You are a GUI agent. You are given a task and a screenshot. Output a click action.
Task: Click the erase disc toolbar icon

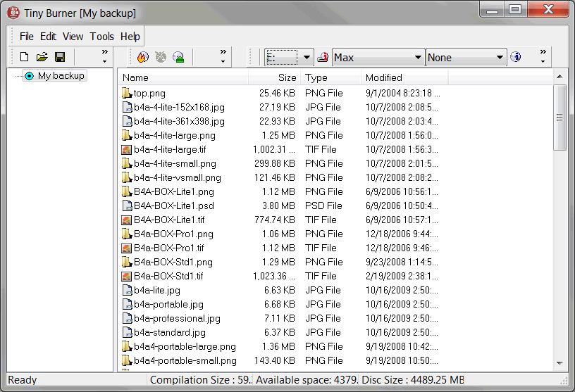[161, 57]
